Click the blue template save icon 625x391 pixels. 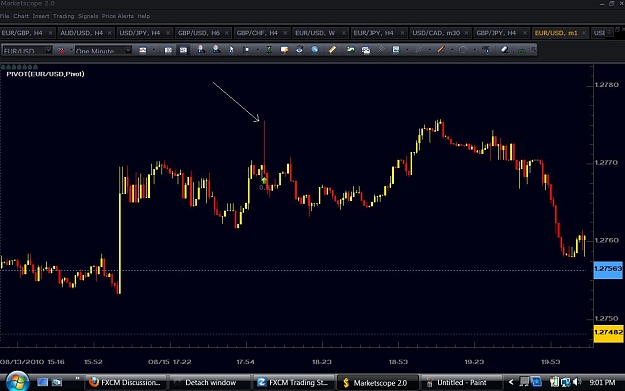coord(396,49)
